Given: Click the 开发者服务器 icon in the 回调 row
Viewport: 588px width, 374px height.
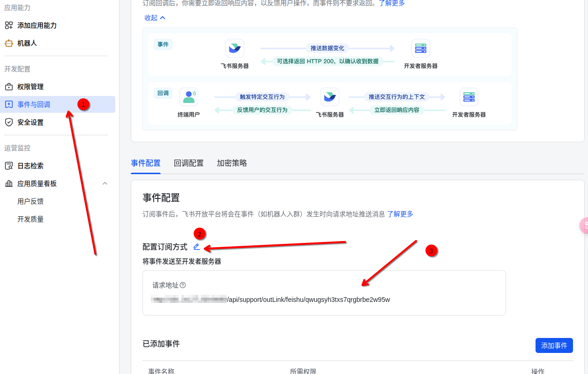Looking at the screenshot, I should tap(469, 97).
